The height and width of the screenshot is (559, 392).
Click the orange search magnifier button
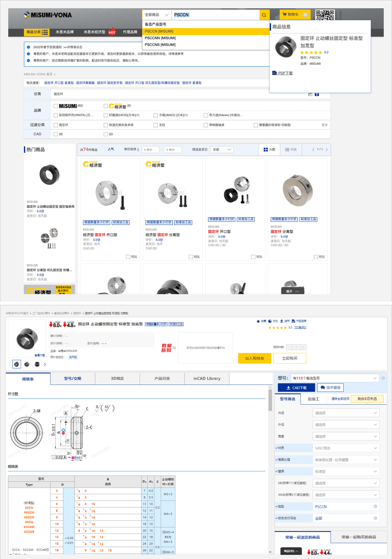click(x=264, y=15)
